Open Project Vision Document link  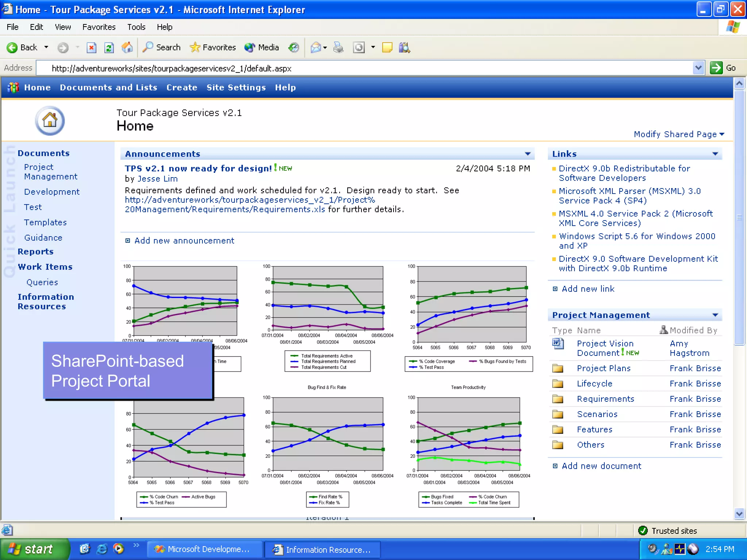click(x=605, y=348)
